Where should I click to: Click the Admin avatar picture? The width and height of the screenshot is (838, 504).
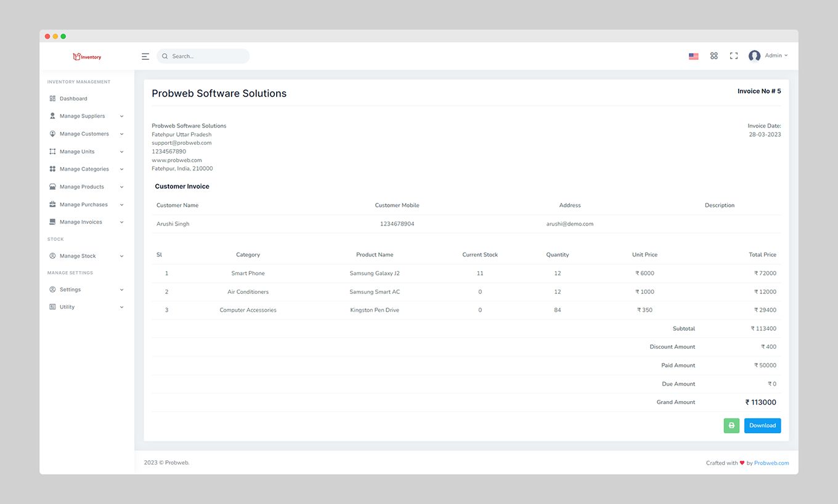click(754, 56)
